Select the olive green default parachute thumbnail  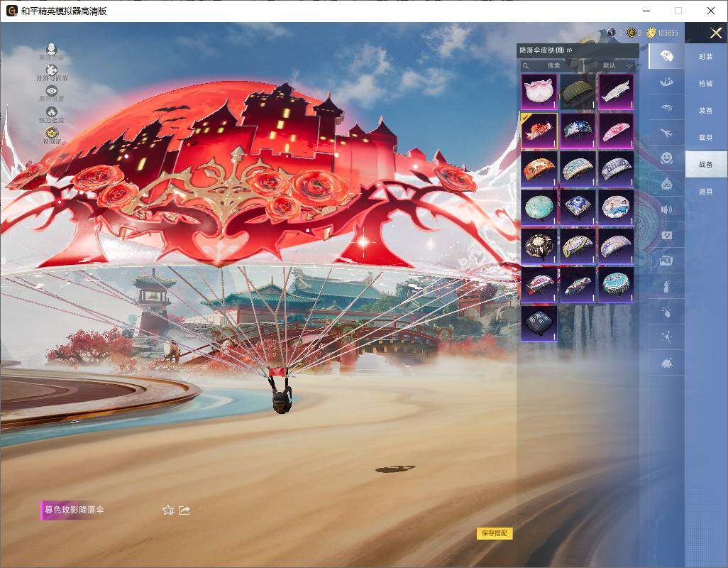tap(577, 92)
